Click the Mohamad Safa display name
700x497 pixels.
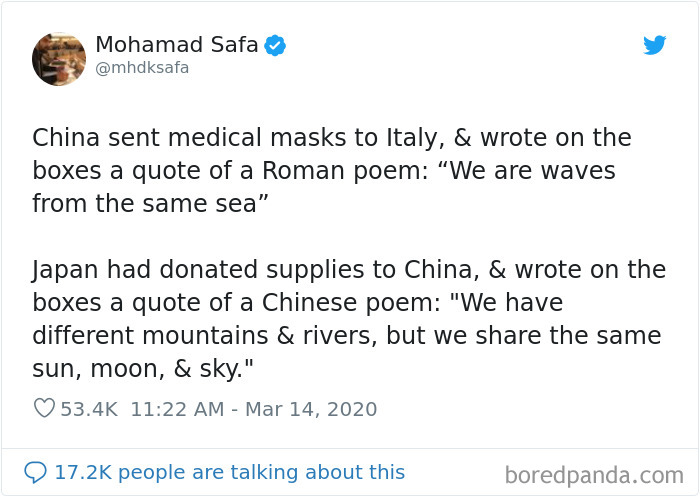tap(176, 45)
